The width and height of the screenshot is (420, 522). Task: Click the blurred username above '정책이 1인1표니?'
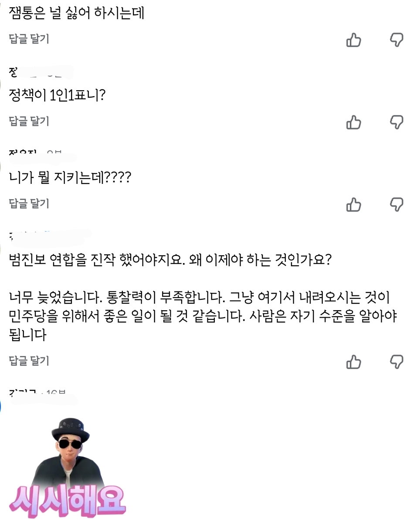[x=40, y=72]
